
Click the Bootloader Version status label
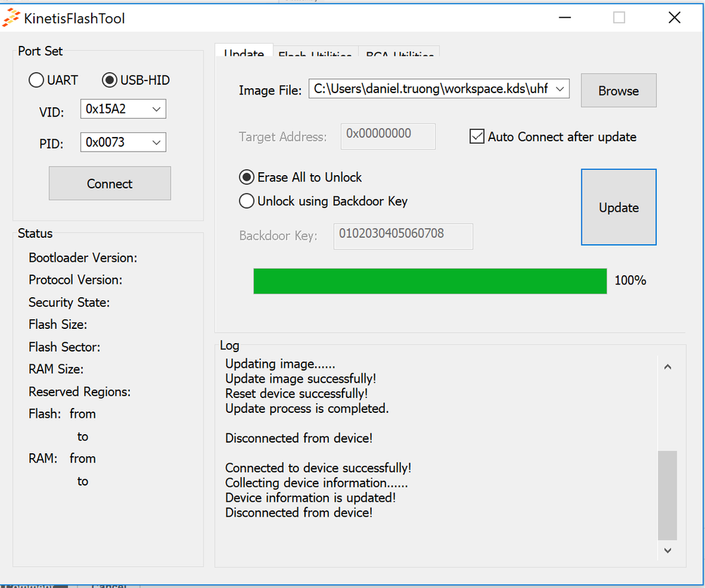coord(83,258)
